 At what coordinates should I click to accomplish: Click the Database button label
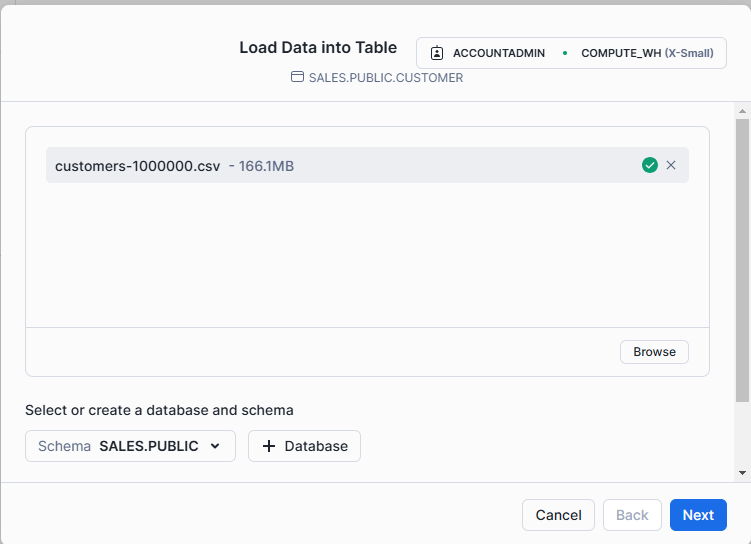coord(316,446)
